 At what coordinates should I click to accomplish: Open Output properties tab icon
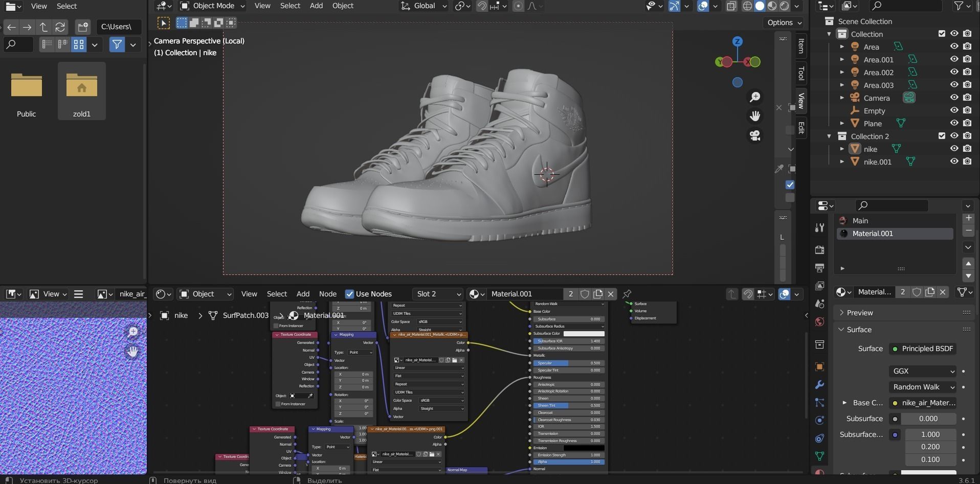819,267
